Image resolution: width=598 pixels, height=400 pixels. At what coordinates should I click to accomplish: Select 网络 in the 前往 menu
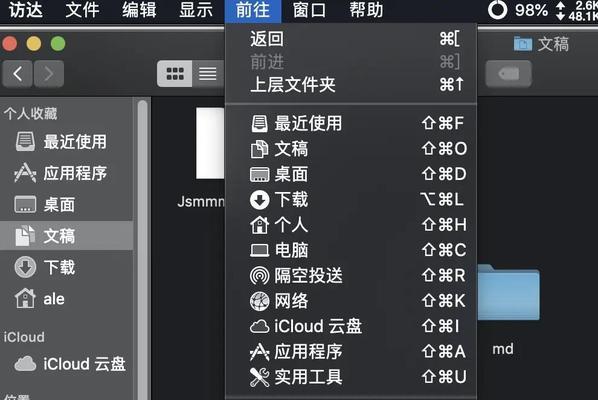pos(351,301)
